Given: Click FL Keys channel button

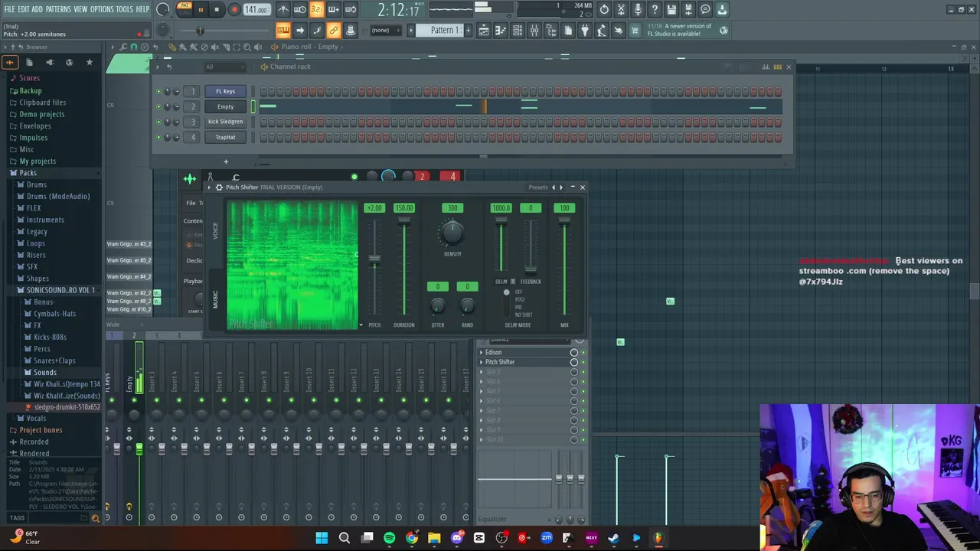Looking at the screenshot, I should pos(225,91).
